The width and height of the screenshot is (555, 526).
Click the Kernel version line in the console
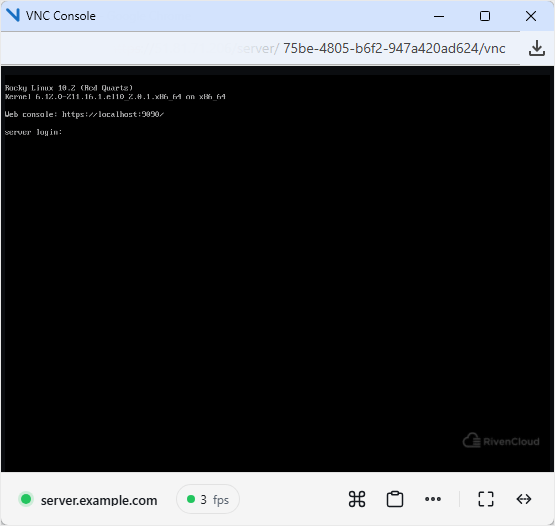[115, 97]
